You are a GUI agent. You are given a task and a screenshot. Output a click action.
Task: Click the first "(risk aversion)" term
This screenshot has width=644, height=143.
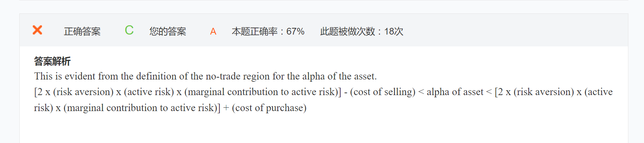pos(83,92)
